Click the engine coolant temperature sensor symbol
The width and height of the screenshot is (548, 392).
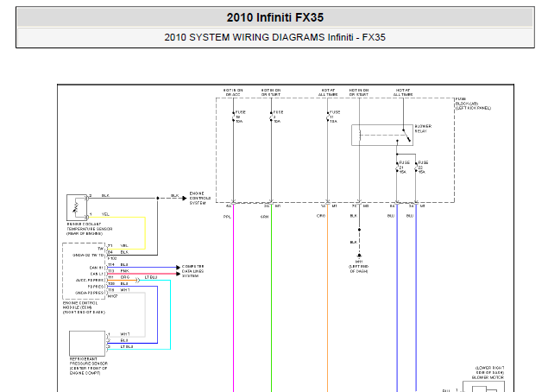coord(84,209)
